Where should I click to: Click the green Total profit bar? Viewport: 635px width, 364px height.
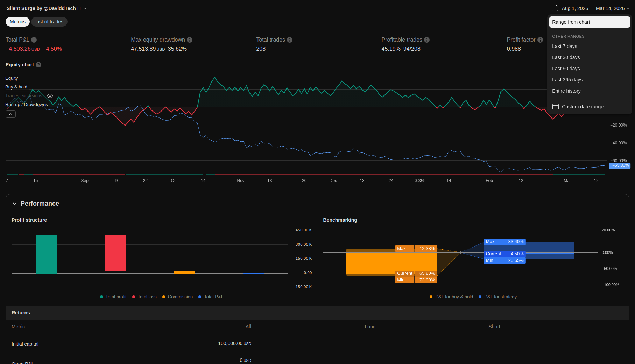(x=46, y=254)
